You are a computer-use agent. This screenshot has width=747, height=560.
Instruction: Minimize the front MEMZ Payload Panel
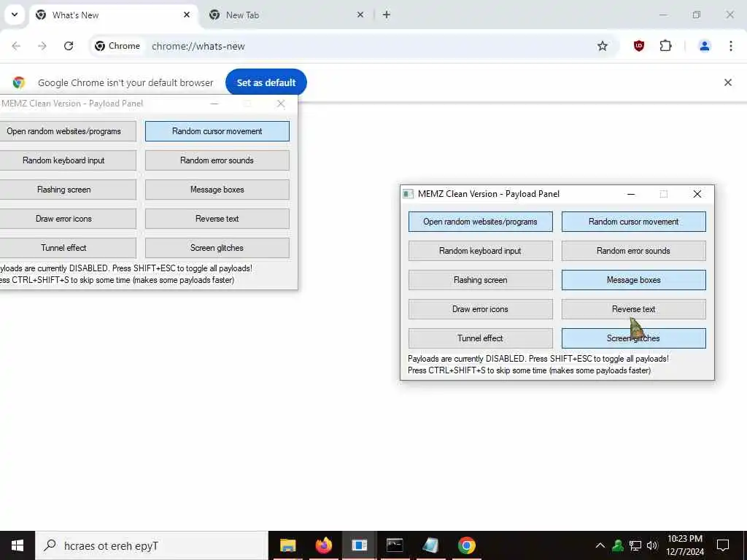pos(631,194)
